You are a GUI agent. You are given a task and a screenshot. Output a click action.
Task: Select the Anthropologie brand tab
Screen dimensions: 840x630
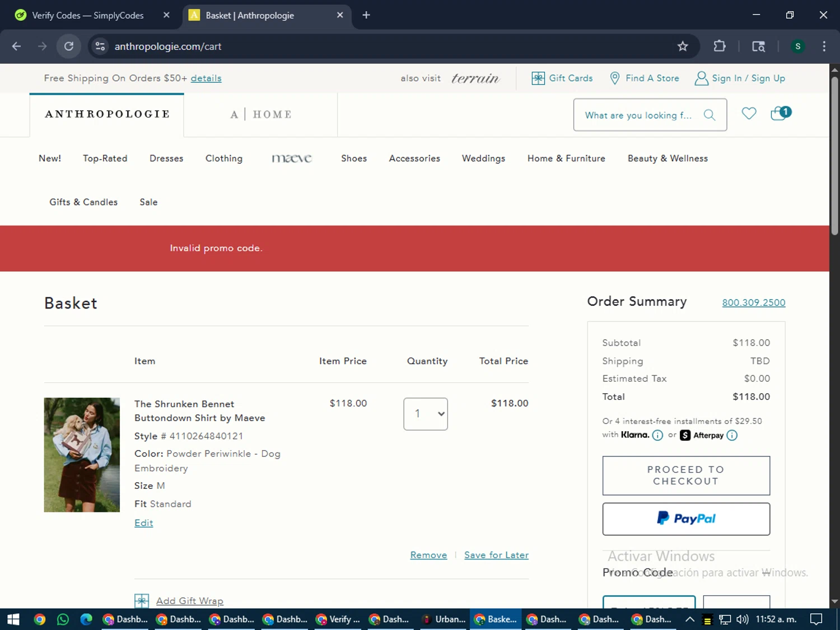coord(107,114)
